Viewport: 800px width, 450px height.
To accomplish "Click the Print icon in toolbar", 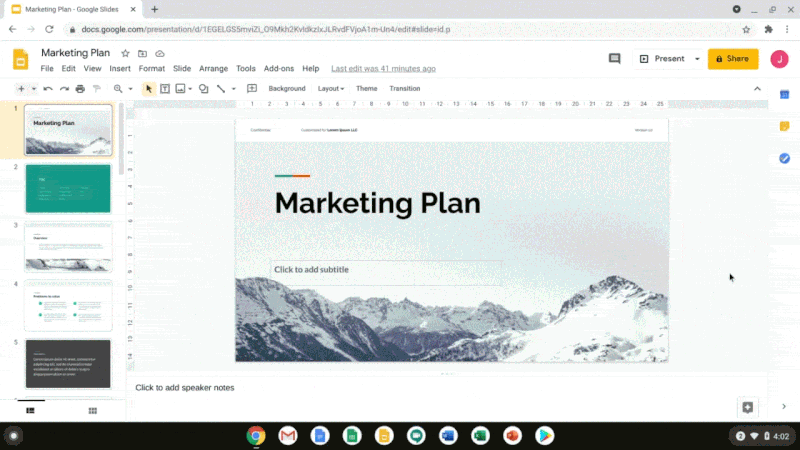I will 80,89.
